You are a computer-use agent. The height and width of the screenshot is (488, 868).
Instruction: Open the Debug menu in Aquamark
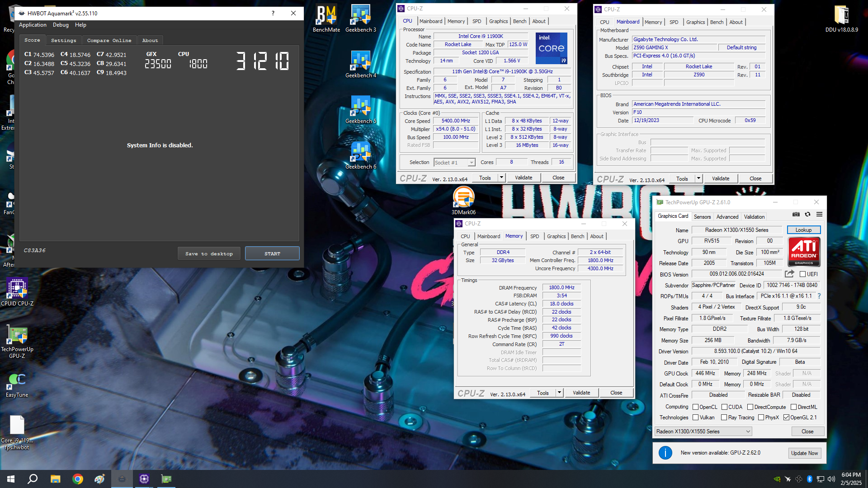tap(61, 25)
